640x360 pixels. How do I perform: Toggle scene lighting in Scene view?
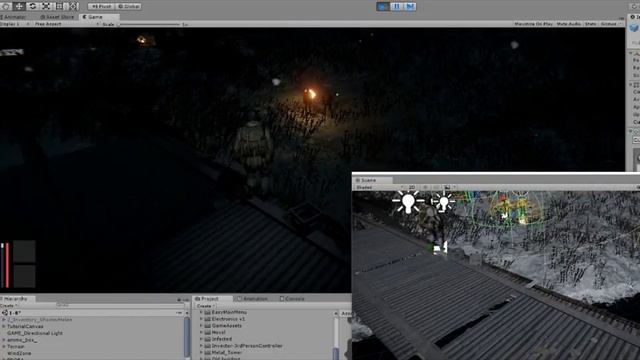425,187
